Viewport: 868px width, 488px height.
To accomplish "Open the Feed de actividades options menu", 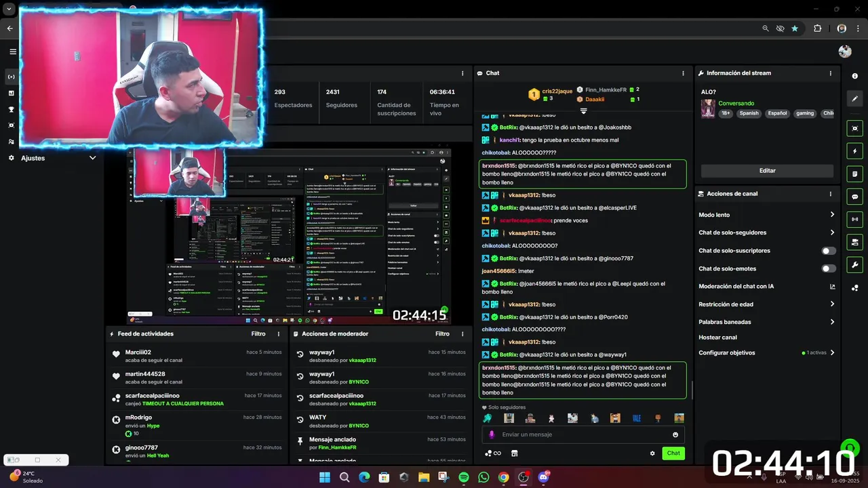I will (x=278, y=334).
